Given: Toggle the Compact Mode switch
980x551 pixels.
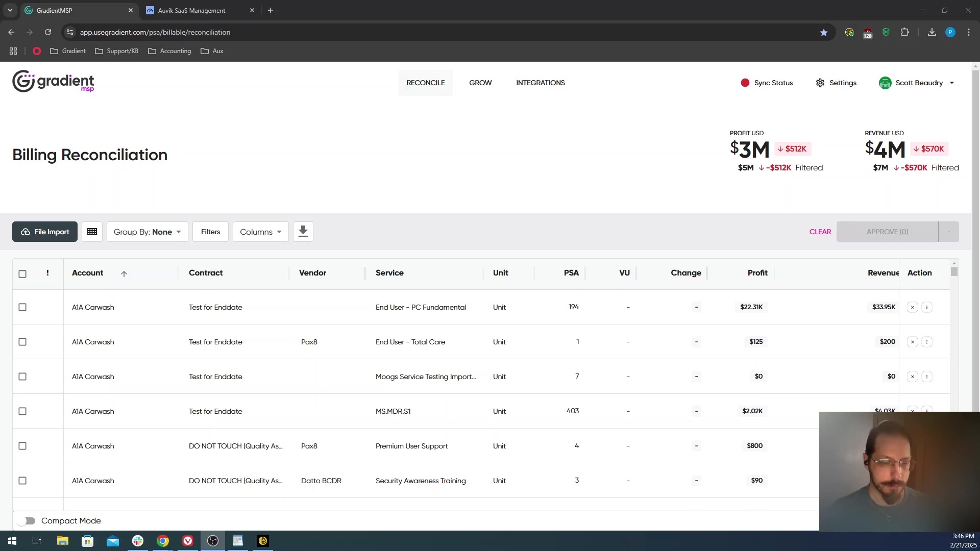Looking at the screenshot, I should [x=26, y=521].
